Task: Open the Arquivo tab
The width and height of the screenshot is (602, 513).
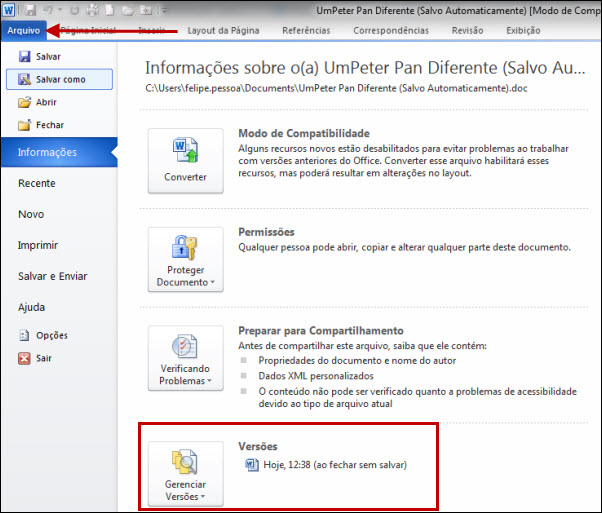Action: pos(24,31)
